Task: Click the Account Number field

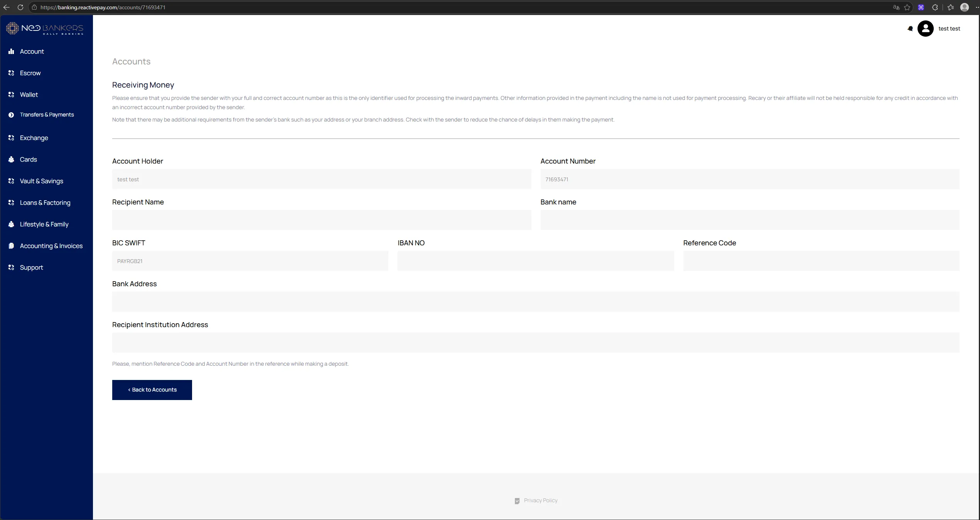Action: pos(750,179)
